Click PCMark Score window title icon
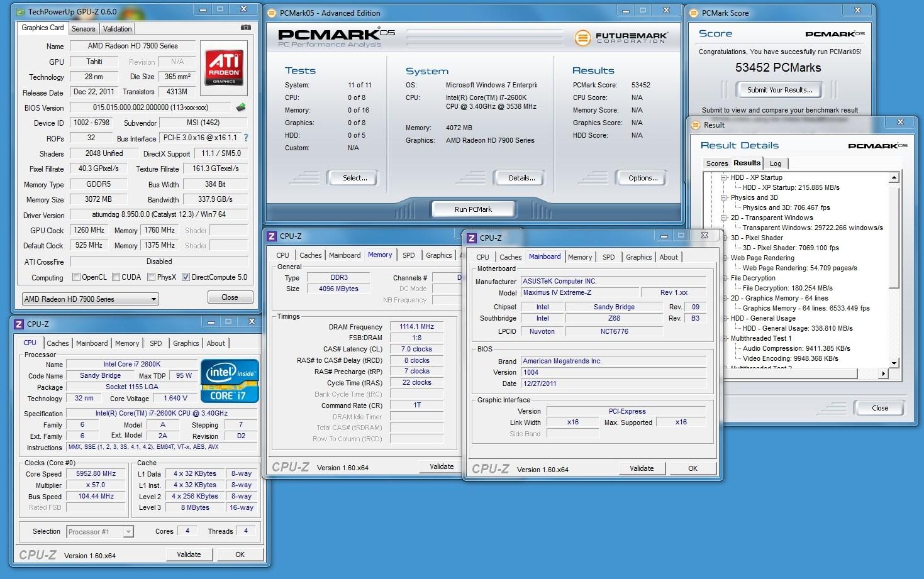The image size is (924, 579). coord(693,13)
